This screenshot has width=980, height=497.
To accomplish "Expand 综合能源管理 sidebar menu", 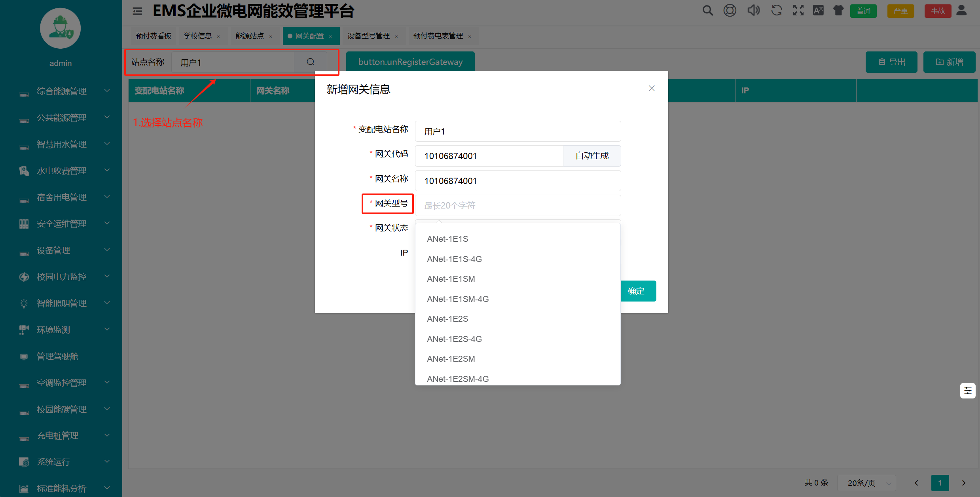I will (61, 91).
